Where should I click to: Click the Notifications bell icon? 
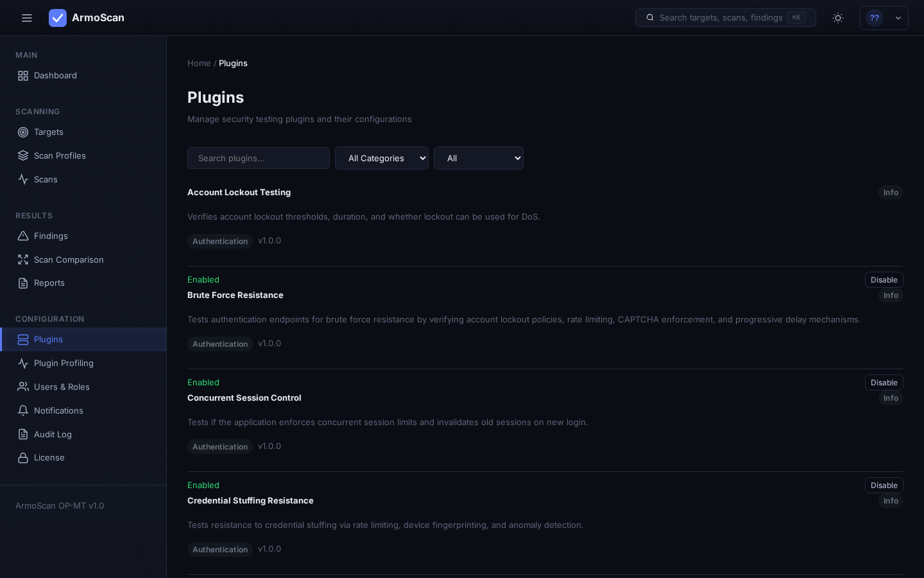(23, 410)
